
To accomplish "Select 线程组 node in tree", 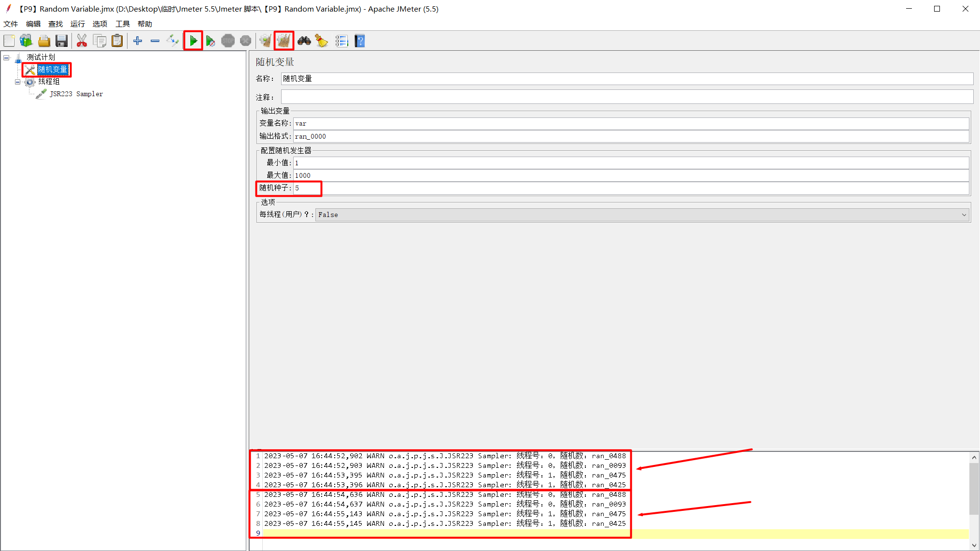I will [x=49, y=82].
